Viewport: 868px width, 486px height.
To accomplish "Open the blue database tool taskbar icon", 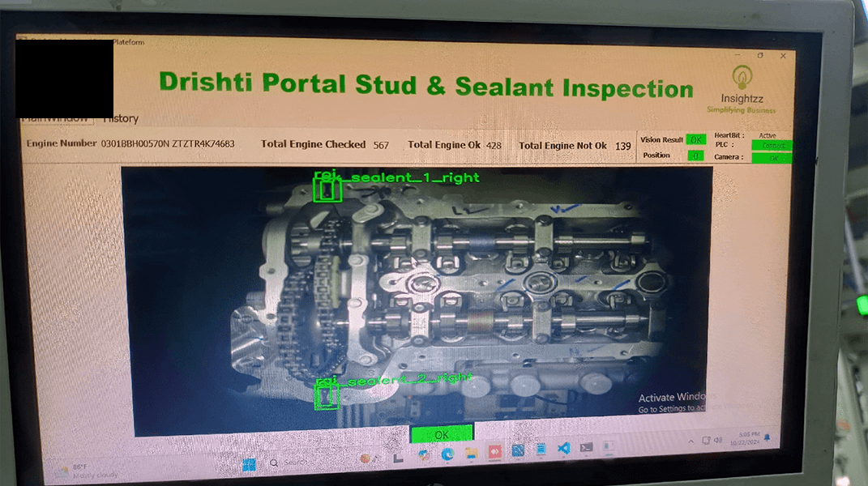I will click(518, 450).
